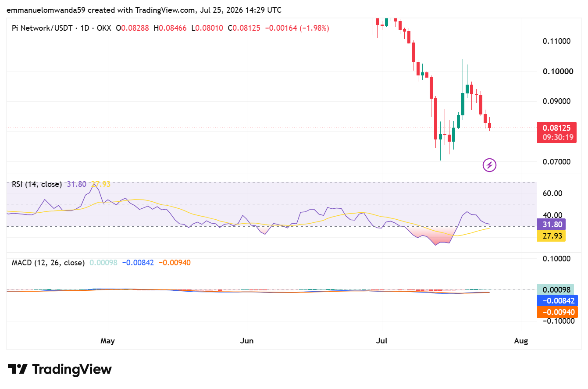The height and width of the screenshot is (389, 588).
Task: Click the emmanuelomwanda59 created with TradingView.com caption
Action: pyautogui.click(x=144, y=10)
